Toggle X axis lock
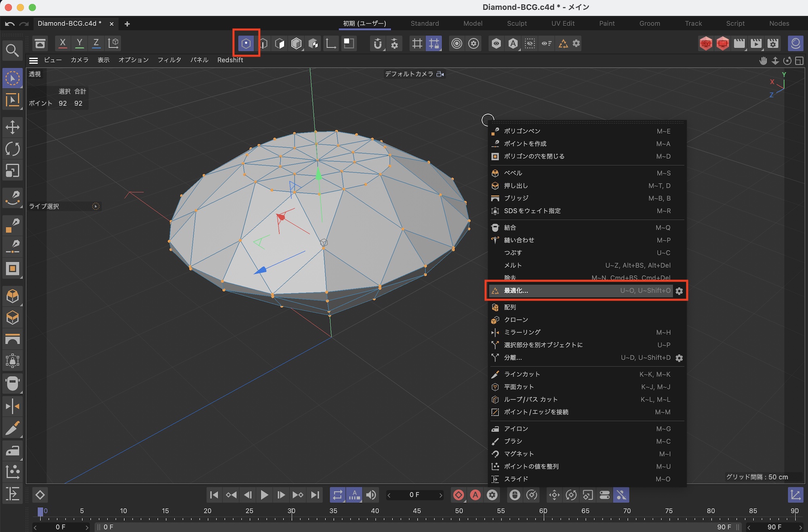 [63, 43]
